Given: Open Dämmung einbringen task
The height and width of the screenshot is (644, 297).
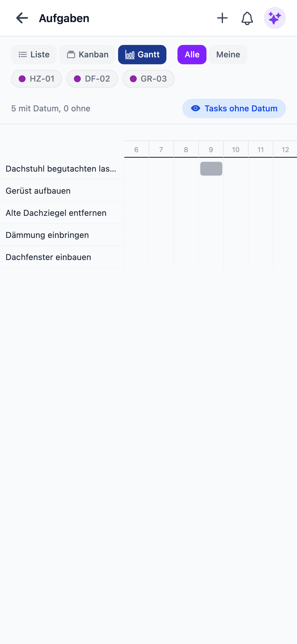Looking at the screenshot, I should (47, 235).
